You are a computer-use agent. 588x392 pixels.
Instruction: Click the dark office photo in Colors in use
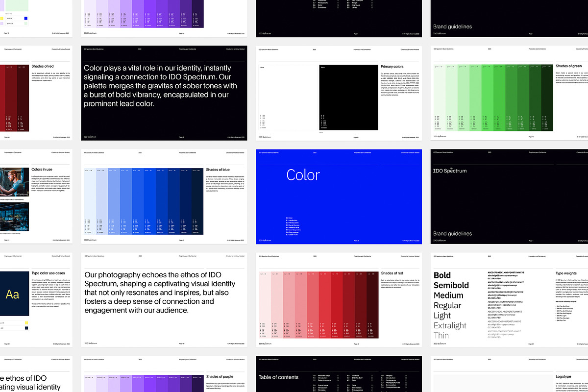[14, 218]
